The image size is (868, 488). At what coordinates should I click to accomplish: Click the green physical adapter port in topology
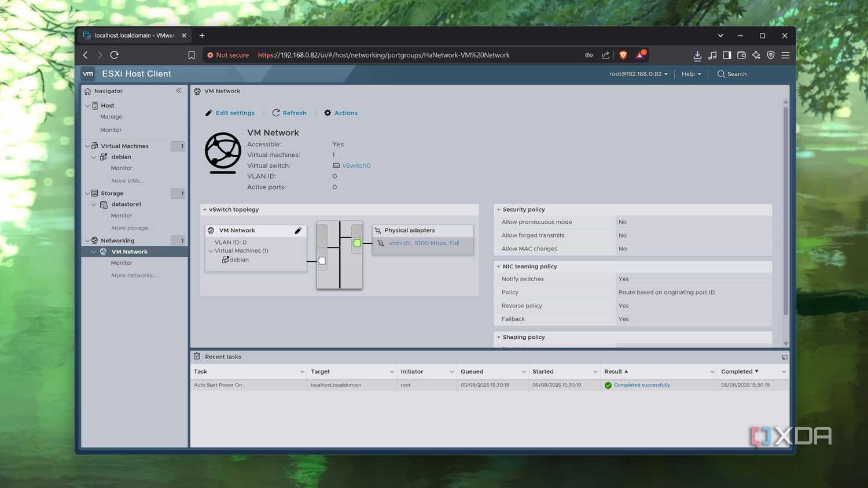click(x=356, y=243)
